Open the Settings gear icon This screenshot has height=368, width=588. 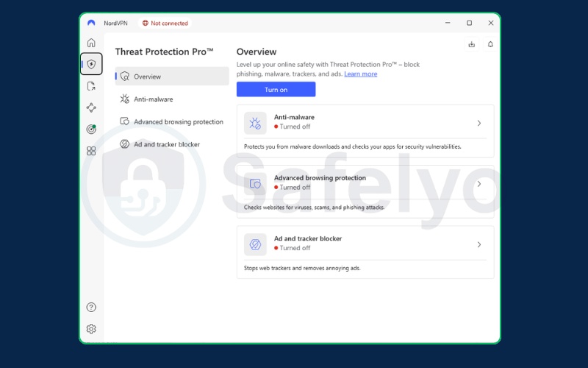[x=91, y=329]
